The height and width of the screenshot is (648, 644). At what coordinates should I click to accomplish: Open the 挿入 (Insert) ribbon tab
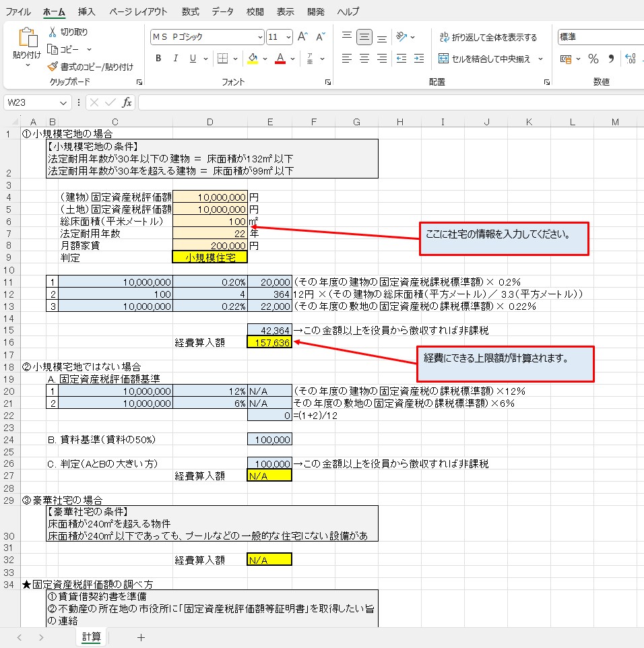pos(86,11)
